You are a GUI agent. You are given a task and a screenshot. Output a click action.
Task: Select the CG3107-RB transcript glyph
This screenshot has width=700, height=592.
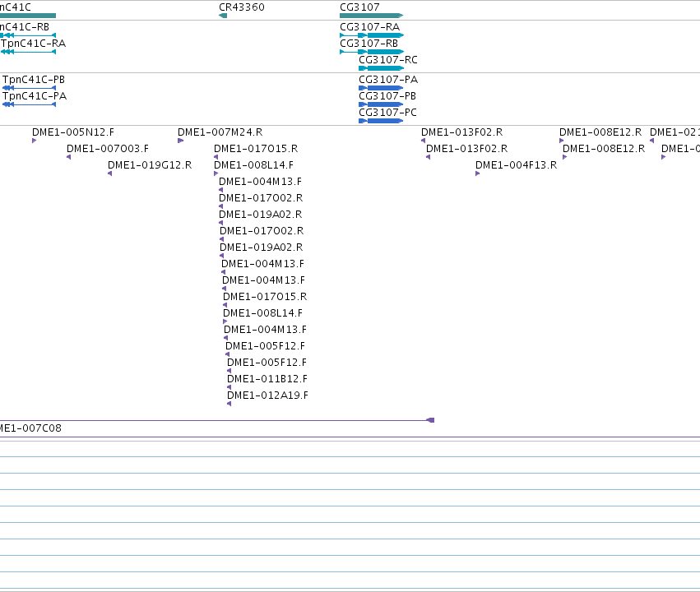pos(372,52)
